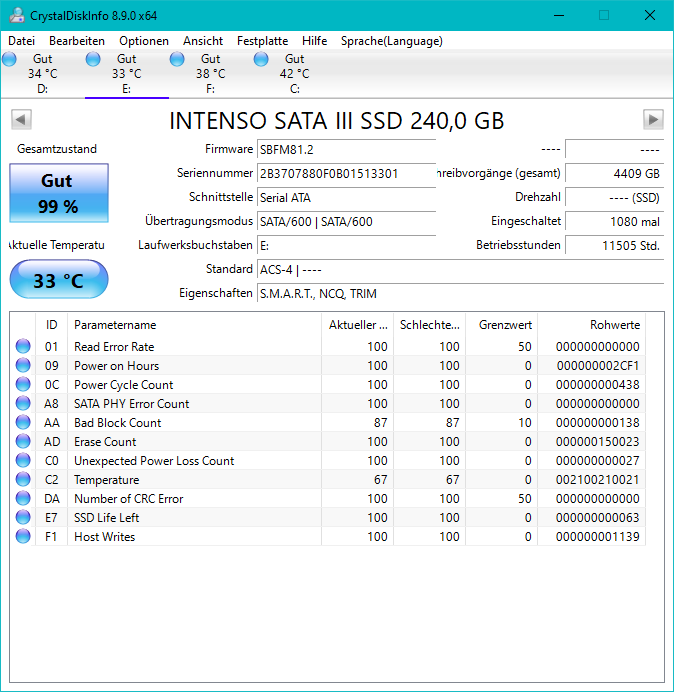
Task: Open the Optionen menu
Action: (x=144, y=41)
